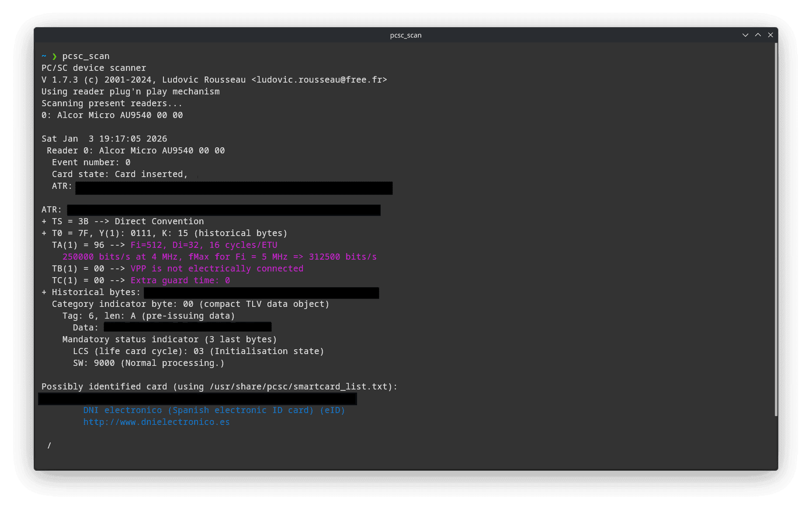
Task: Click the Historical bytes heading
Action: (95, 292)
